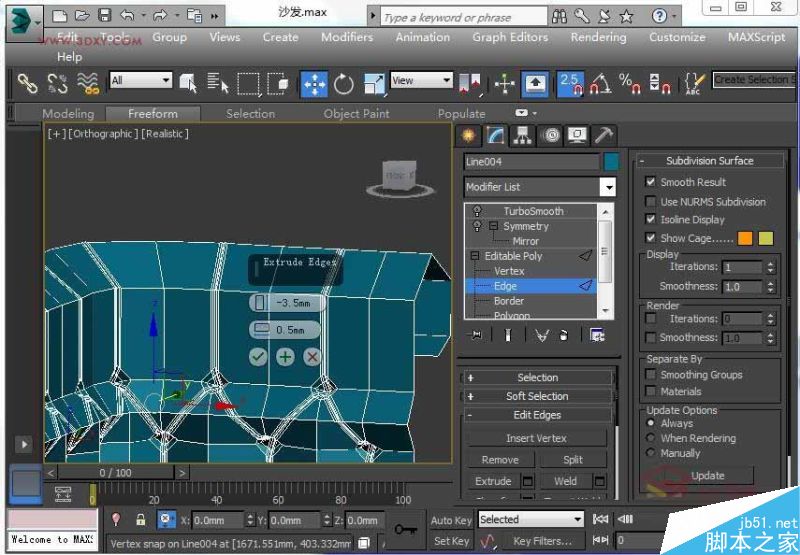The width and height of the screenshot is (800, 555).
Task: Redo the last action
Action: click(160, 16)
